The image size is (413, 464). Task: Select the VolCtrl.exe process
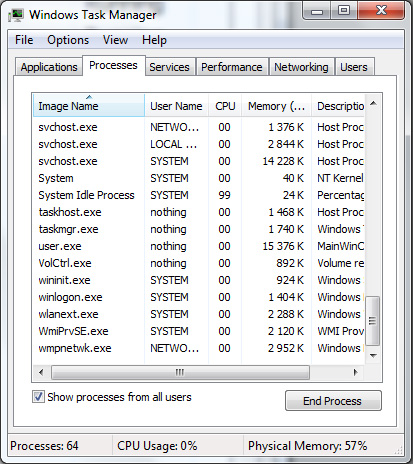[x=199, y=263]
